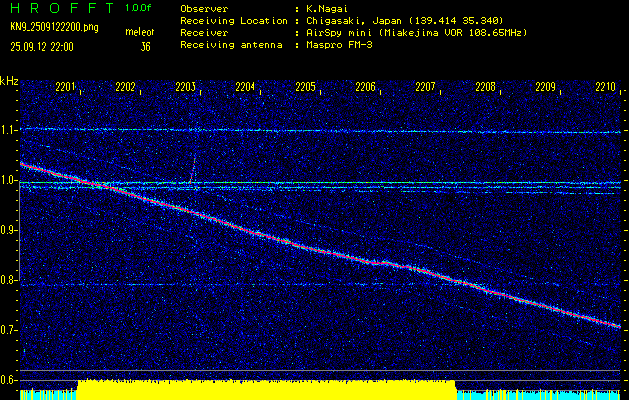
Task: Click the 0.6 kHz axis label
Action: (x=8, y=380)
